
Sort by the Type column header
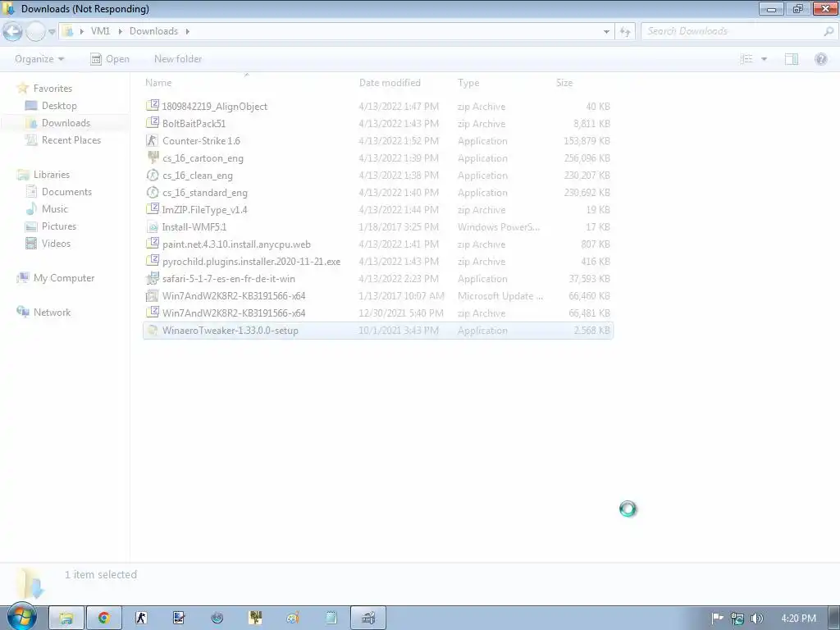(x=468, y=83)
